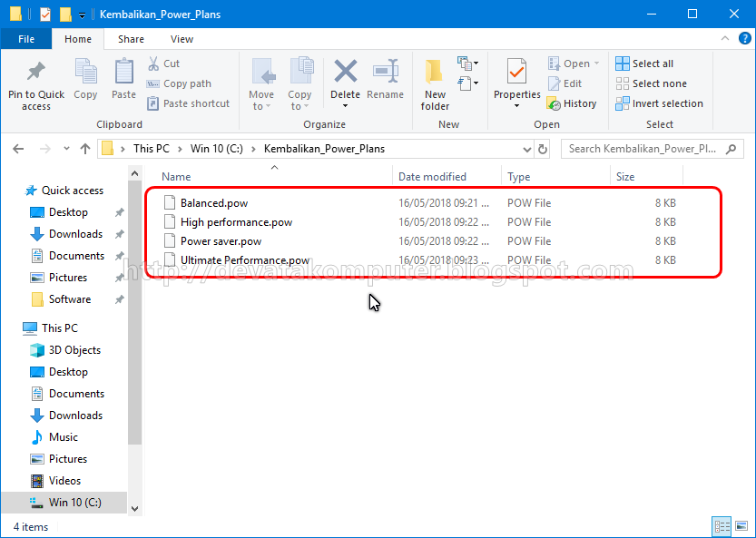Collapse the ribbon with the chevron
The width and height of the screenshot is (756, 538).
tap(724, 39)
